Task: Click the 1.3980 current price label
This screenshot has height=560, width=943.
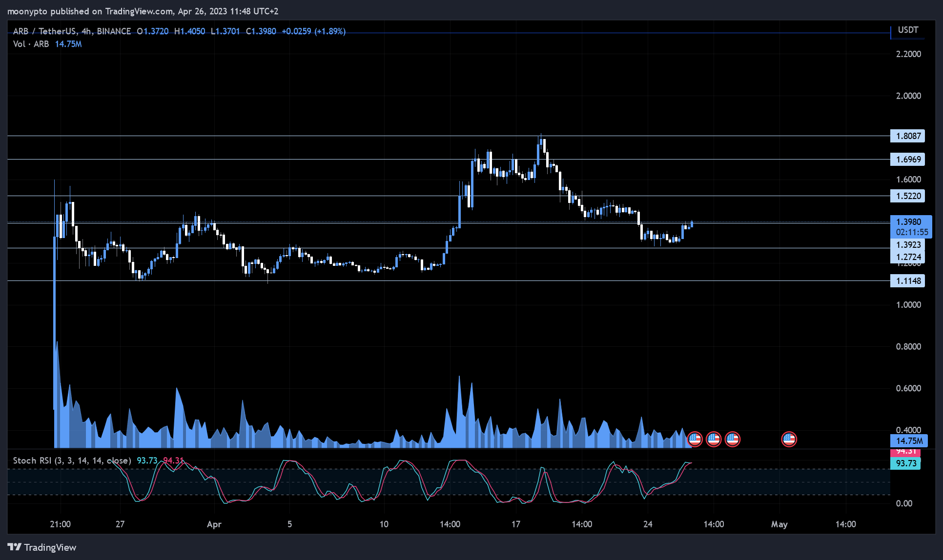Action: (x=909, y=222)
